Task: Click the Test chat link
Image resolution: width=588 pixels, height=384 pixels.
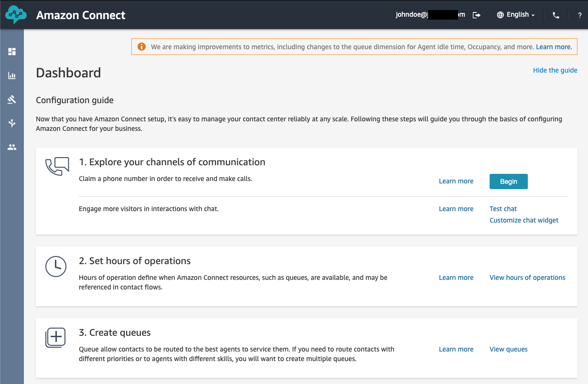Action: 503,209
